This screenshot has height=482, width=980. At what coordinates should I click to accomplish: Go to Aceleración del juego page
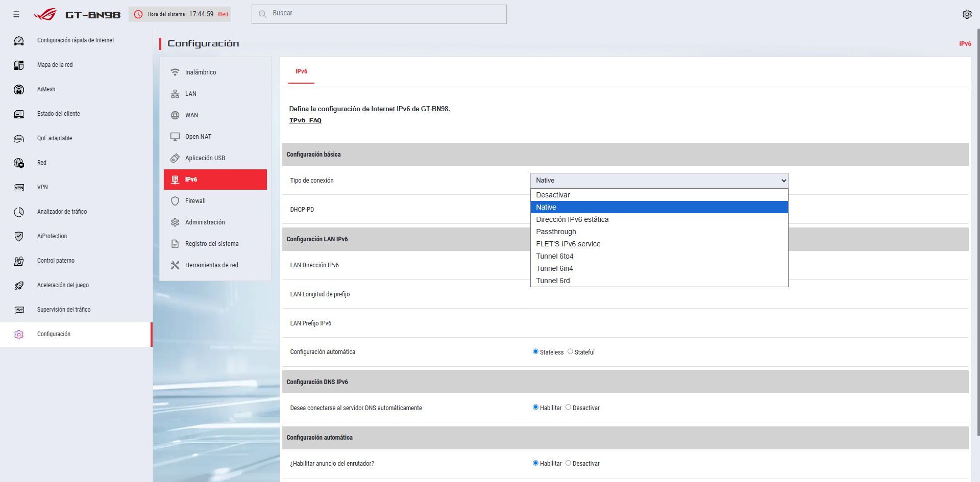pos(76,285)
